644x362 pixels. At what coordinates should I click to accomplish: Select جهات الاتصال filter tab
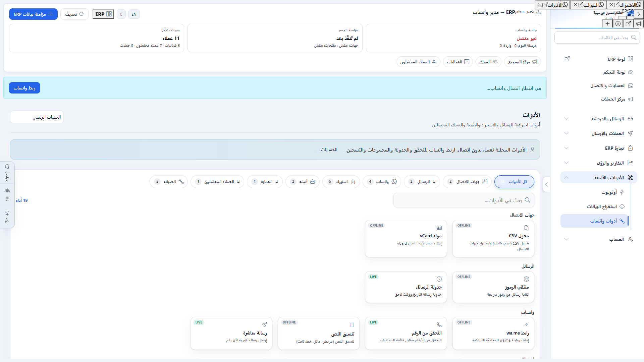pyautogui.click(x=467, y=182)
